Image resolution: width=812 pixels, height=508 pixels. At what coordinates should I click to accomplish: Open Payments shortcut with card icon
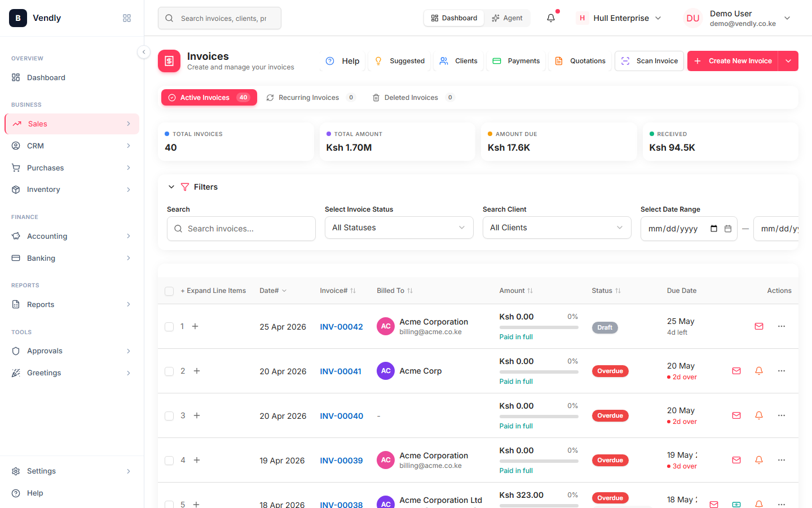[516, 61]
